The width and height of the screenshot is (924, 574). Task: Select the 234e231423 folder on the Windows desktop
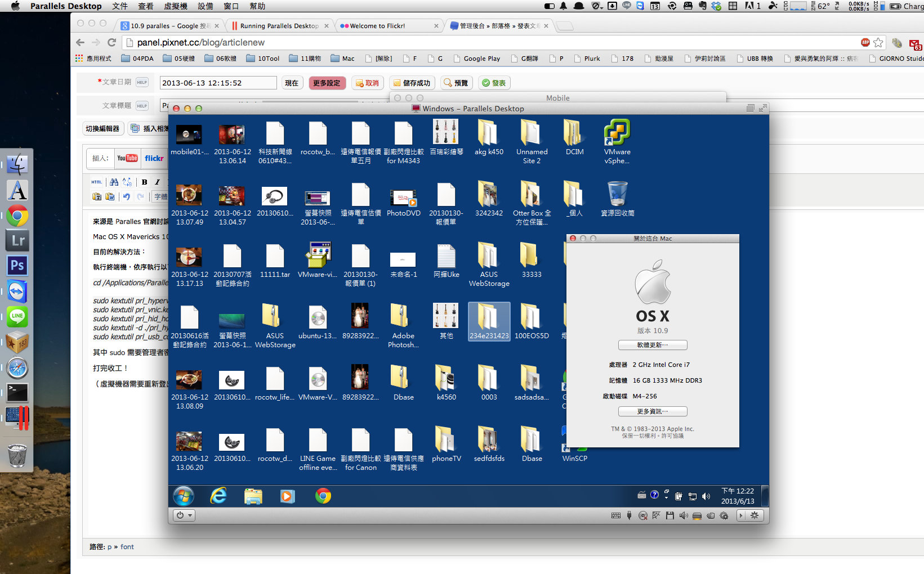point(489,321)
